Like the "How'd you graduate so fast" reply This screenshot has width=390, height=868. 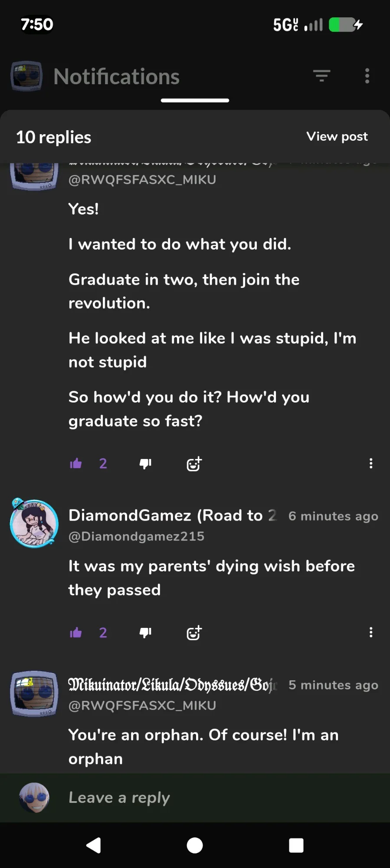pos(76,464)
